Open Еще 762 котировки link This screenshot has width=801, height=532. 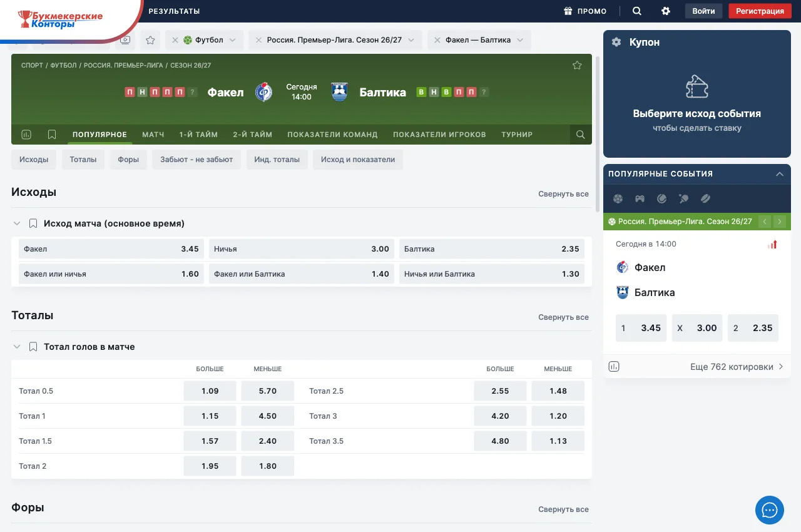coord(737,367)
